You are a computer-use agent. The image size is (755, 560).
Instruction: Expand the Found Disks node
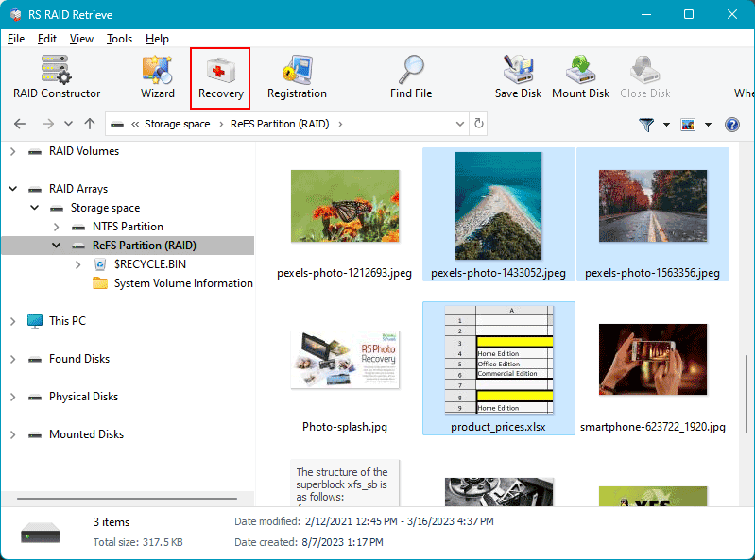click(13, 360)
